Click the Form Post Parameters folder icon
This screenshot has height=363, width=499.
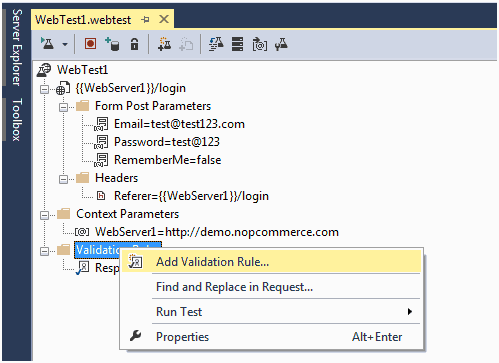(82, 106)
